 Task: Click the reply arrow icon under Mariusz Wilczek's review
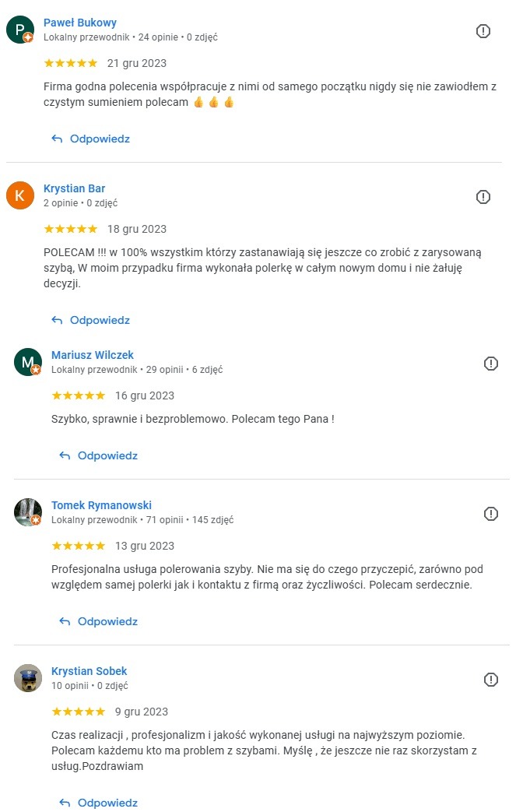tap(65, 455)
